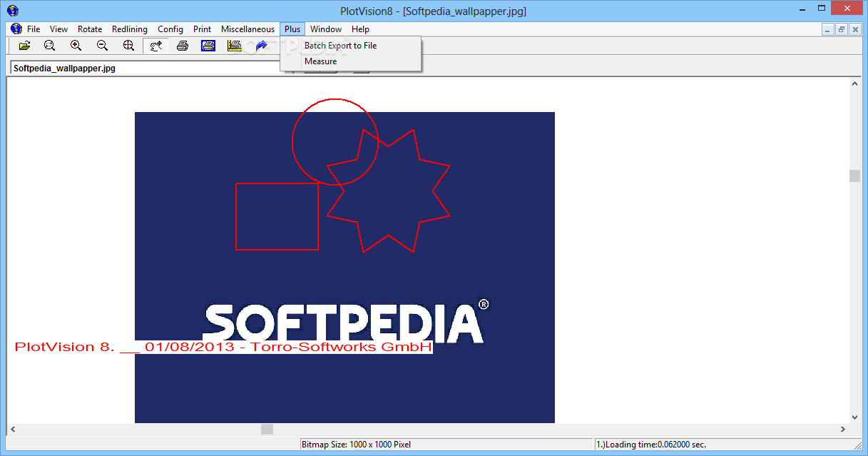
Task: Select the yellow ruler measure icon
Action: tap(235, 46)
